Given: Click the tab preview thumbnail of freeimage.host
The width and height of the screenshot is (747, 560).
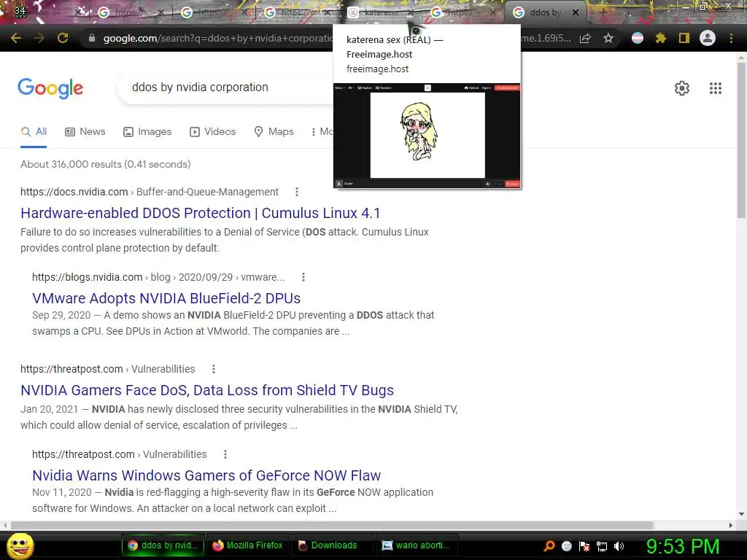Looking at the screenshot, I should point(427,136).
